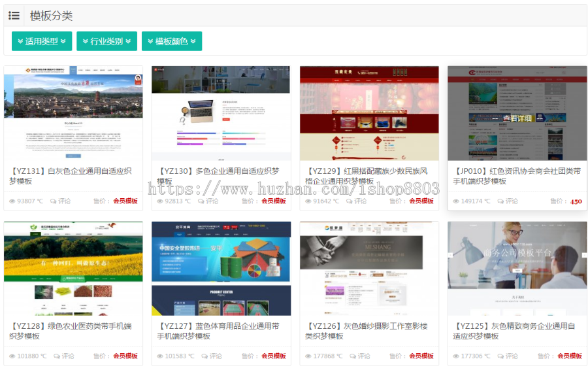
Task: Click 会员模板 price on the YZ127 card
Action: (274, 356)
